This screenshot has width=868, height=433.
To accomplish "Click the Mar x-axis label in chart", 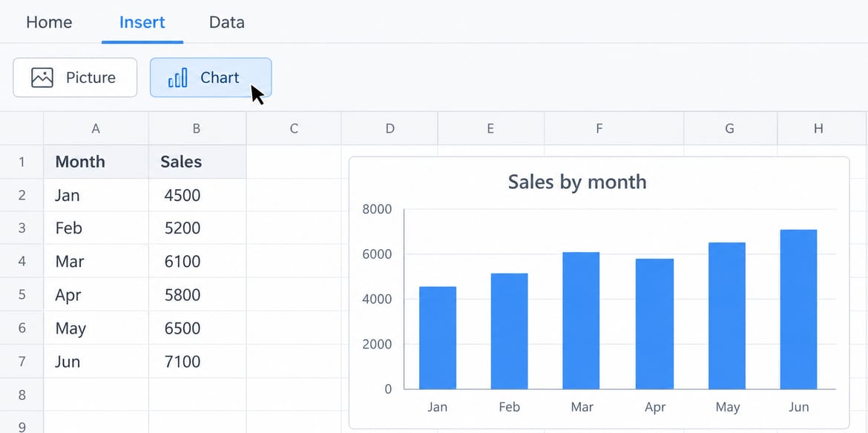I will coord(582,408).
